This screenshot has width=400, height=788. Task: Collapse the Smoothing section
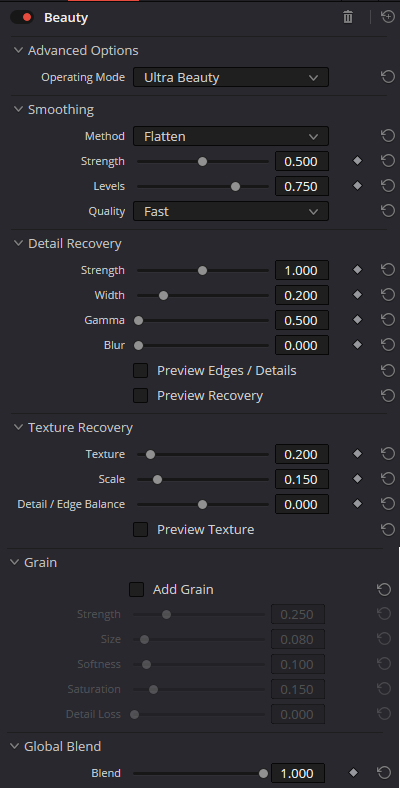(19, 109)
